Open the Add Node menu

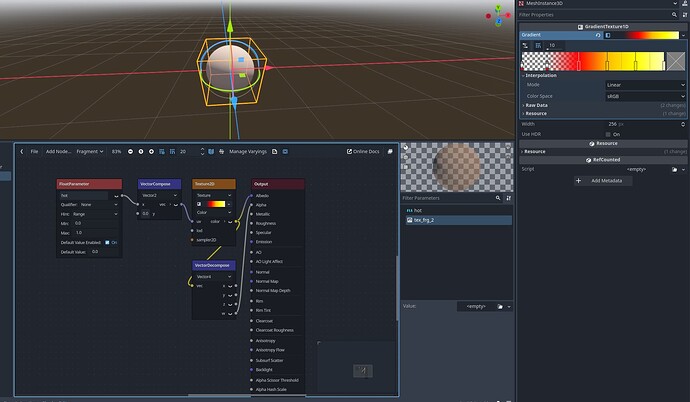(59, 151)
